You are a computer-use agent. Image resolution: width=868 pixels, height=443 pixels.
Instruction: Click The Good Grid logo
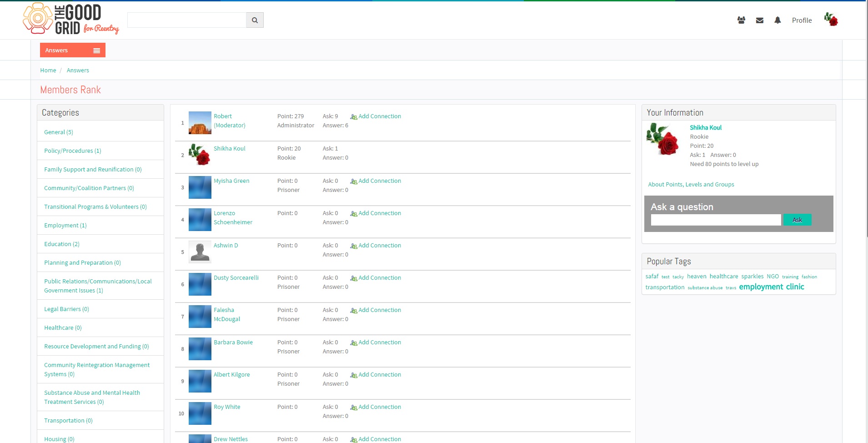pyautogui.click(x=71, y=19)
